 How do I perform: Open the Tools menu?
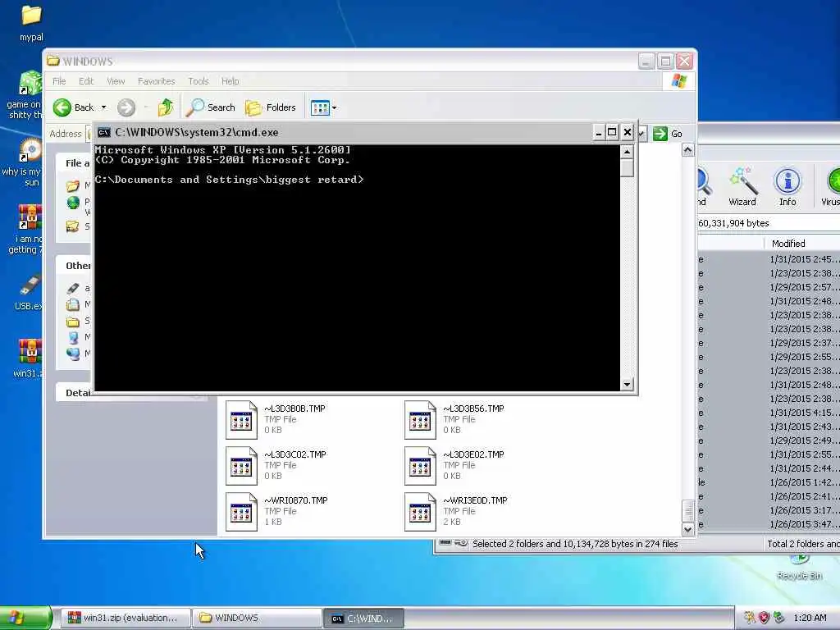point(199,81)
